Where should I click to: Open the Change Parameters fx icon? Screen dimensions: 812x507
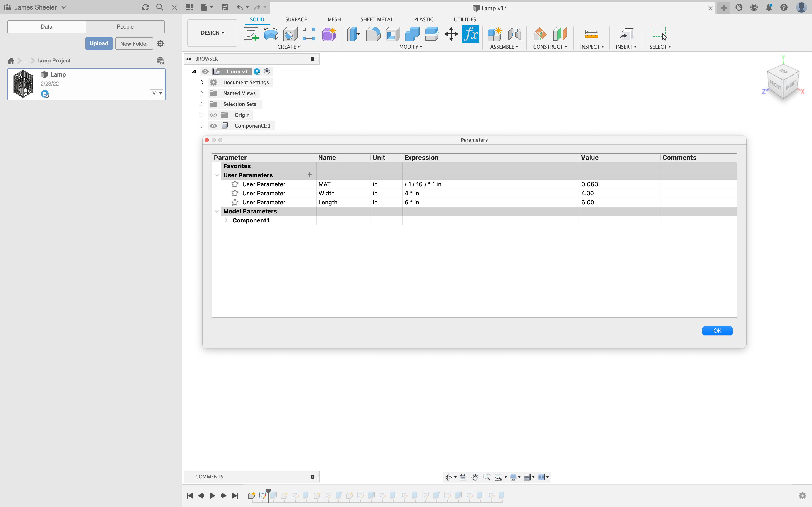(470, 34)
